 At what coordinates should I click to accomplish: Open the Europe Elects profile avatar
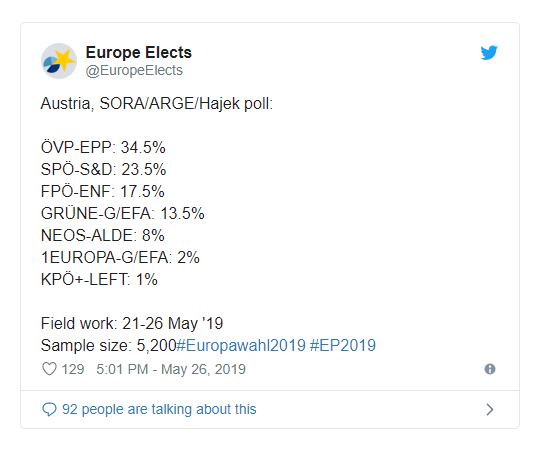(59, 61)
